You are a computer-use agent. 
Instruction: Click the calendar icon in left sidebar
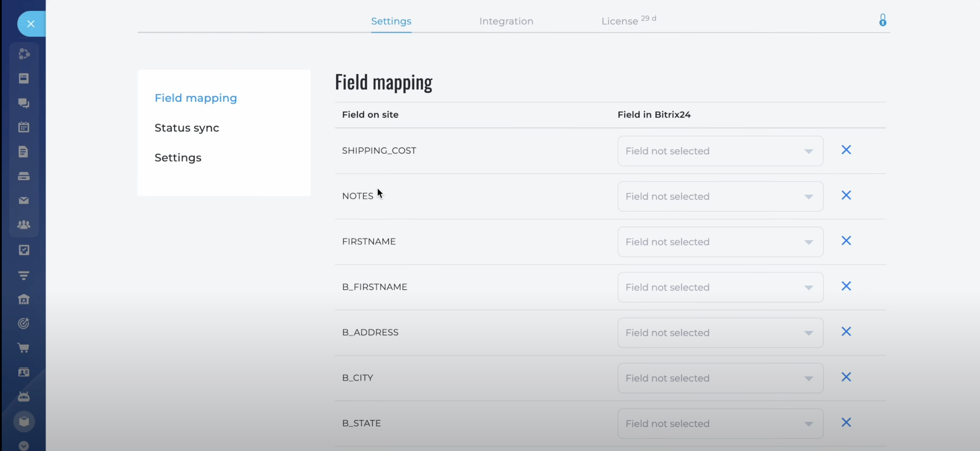pyautogui.click(x=24, y=127)
